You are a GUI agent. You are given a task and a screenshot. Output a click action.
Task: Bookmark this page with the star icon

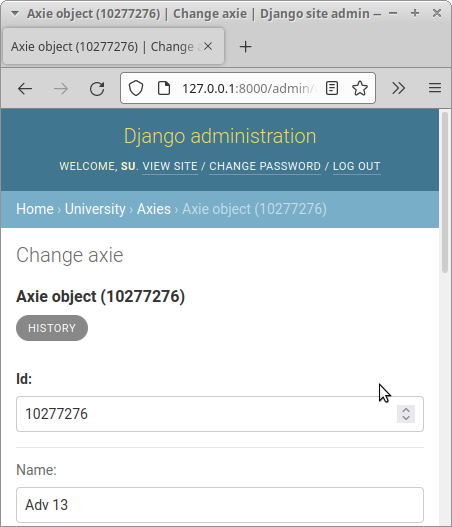tap(360, 88)
